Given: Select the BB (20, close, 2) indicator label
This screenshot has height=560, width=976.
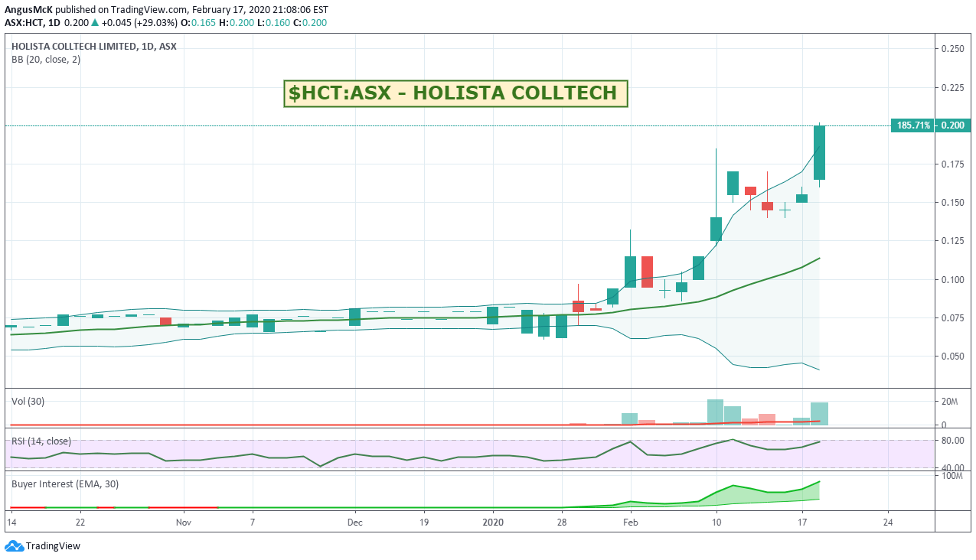Looking at the screenshot, I should coord(46,59).
